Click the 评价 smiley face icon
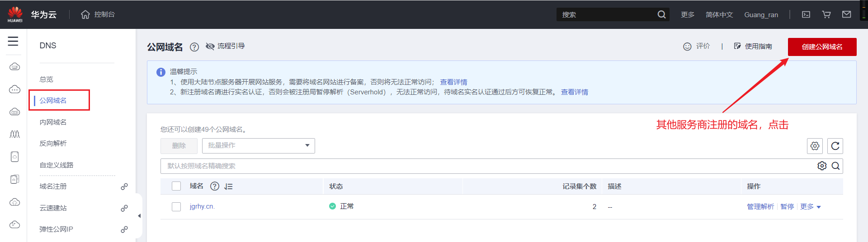This screenshot has width=868, height=242. pyautogui.click(x=687, y=47)
